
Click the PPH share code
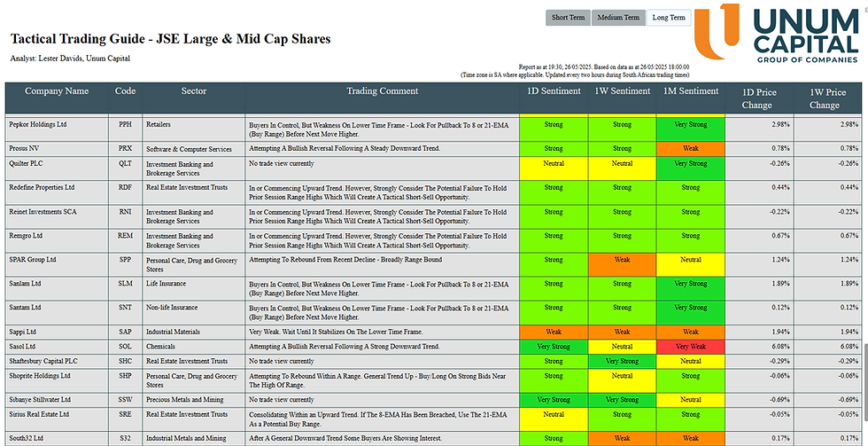125,125
